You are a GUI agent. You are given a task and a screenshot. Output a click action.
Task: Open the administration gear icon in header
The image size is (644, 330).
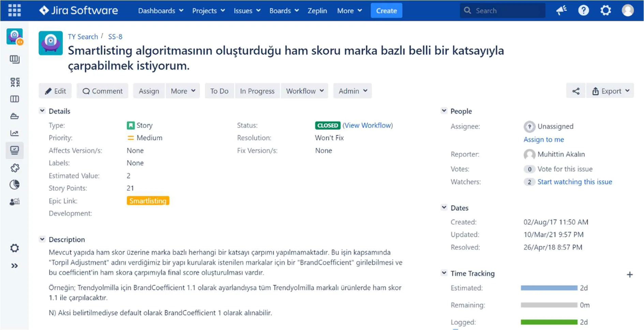point(605,11)
